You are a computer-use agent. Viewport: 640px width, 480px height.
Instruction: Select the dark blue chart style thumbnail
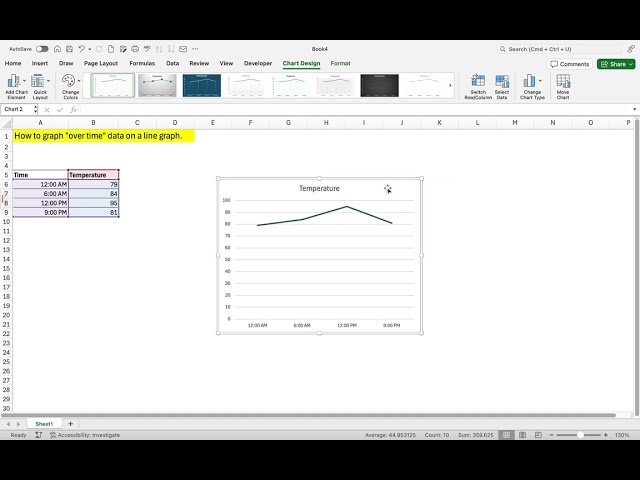tap(202, 85)
